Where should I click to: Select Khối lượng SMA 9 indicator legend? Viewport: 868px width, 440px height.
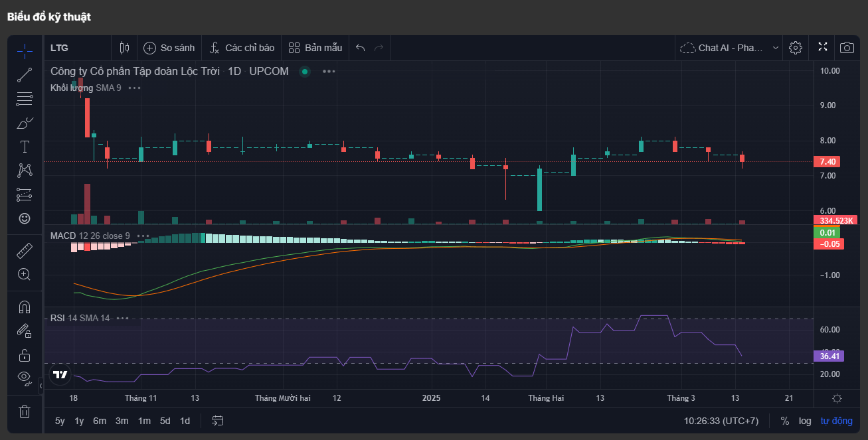click(86, 88)
